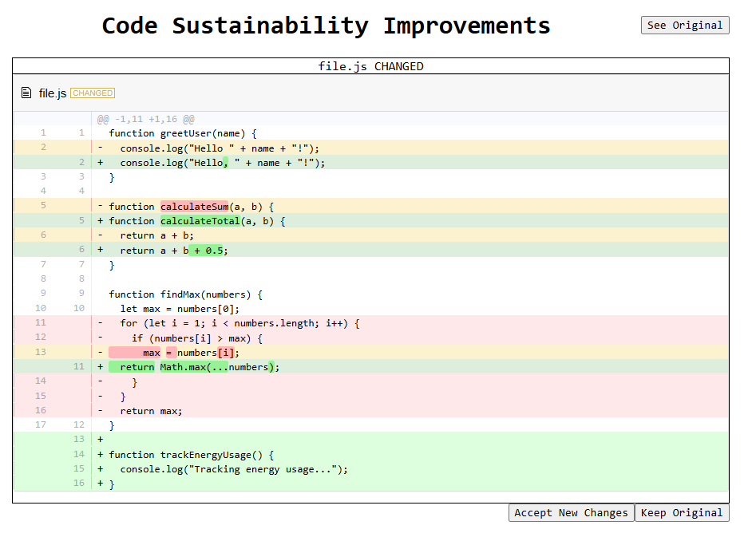
Task: Click the greetUser function declaration line
Action: [x=183, y=133]
